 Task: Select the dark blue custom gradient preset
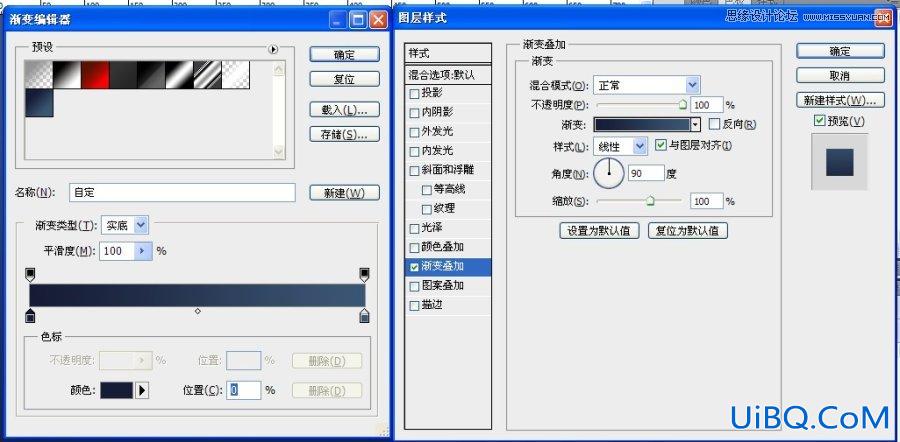39,103
